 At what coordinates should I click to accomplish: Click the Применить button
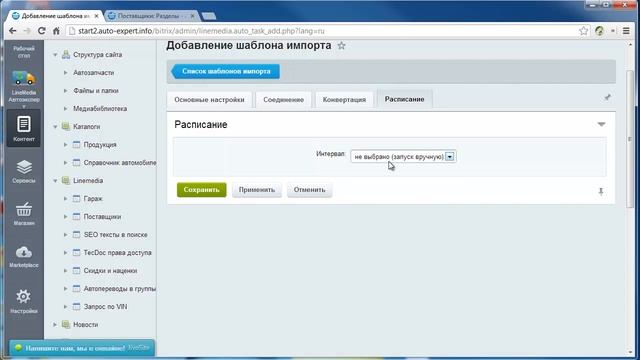click(x=257, y=190)
